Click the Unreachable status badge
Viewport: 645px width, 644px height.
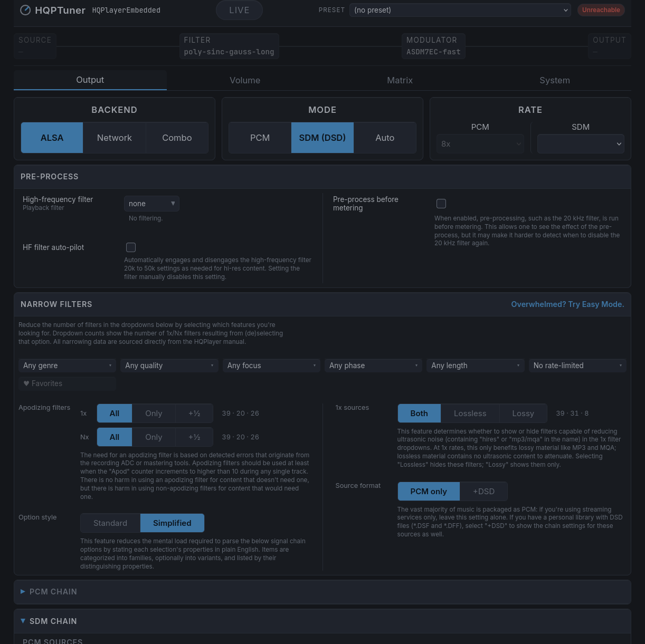click(x=601, y=10)
